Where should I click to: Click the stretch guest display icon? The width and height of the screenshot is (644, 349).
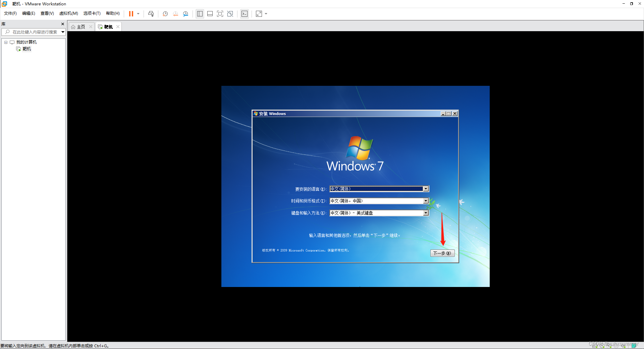tap(259, 14)
